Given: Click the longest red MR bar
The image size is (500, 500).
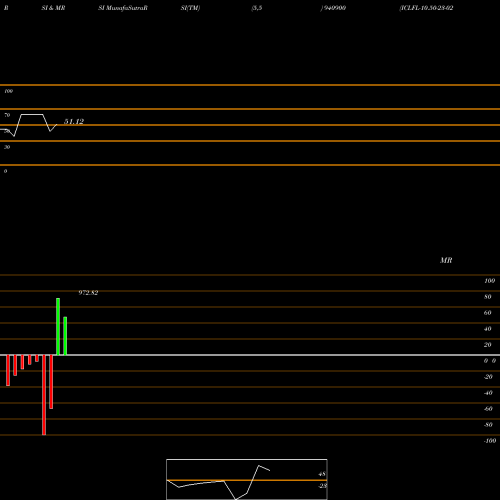Looking at the screenshot, I should point(44,395).
